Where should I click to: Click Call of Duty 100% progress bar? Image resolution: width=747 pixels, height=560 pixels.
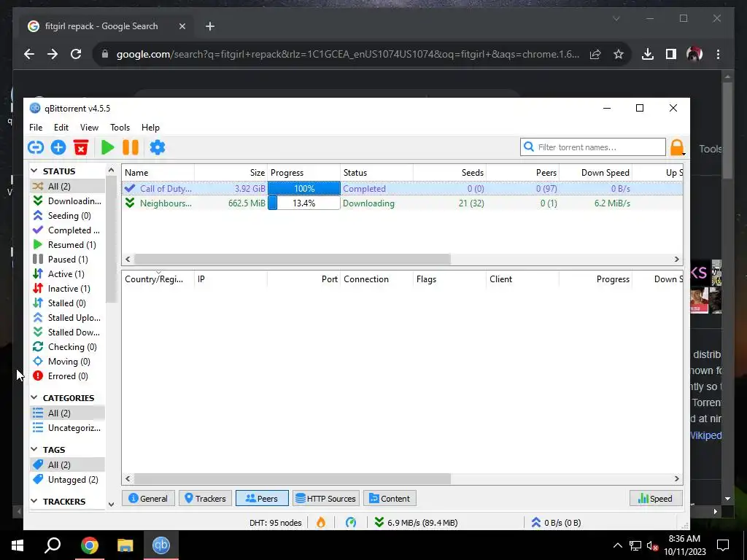[x=304, y=189]
